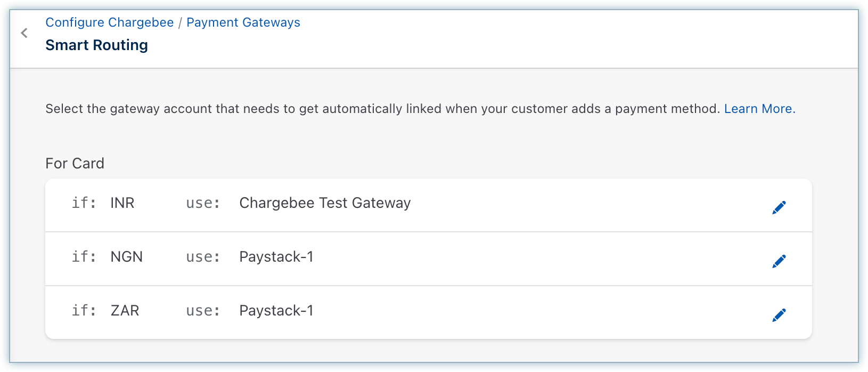The image size is (868, 372).
Task: Click the 'use:' label in INR row
Action: 203,203
